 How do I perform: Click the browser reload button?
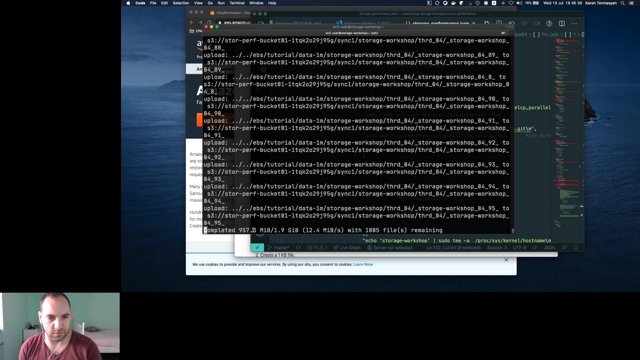[x=209, y=22]
